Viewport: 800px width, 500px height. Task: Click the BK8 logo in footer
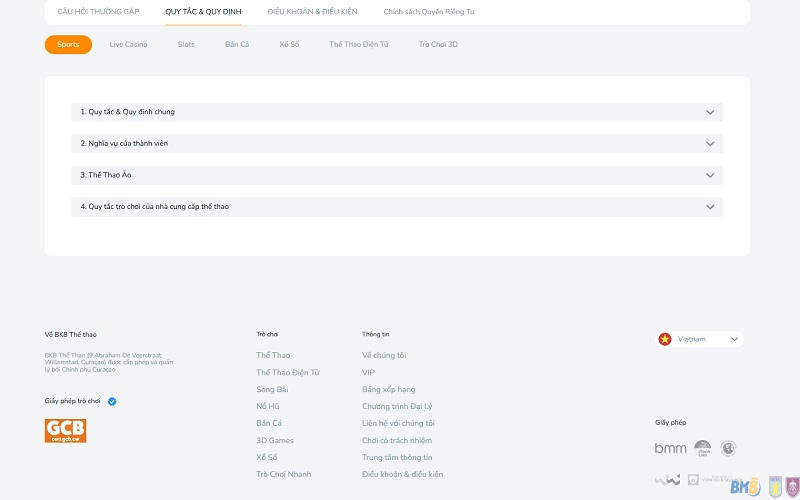tap(745, 487)
